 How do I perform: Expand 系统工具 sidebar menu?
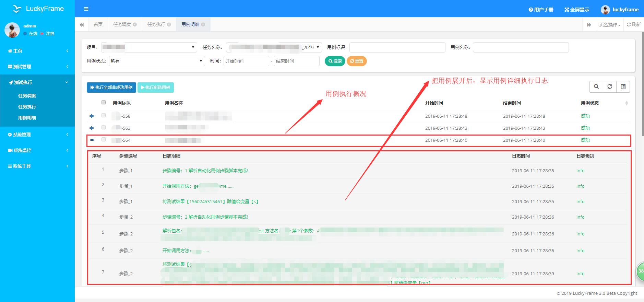tap(37, 166)
